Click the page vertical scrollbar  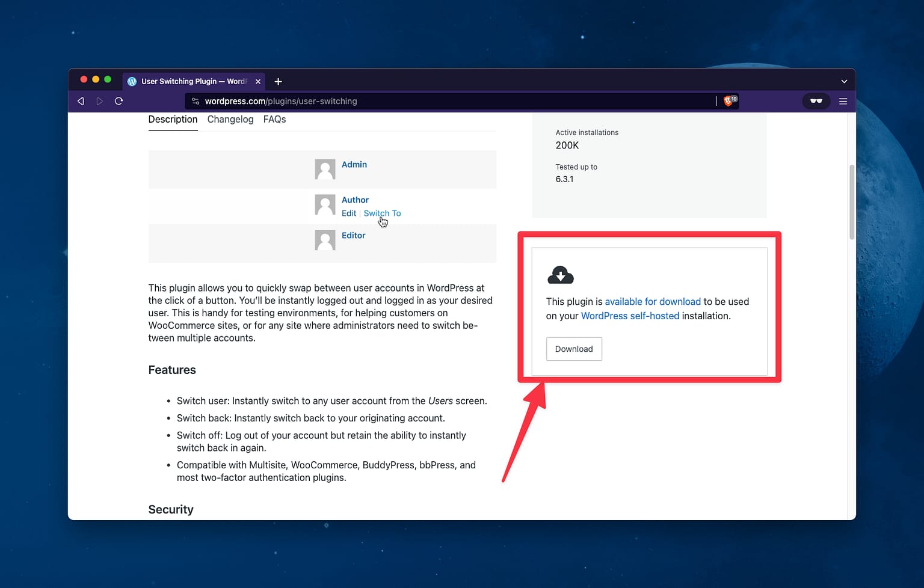851,202
